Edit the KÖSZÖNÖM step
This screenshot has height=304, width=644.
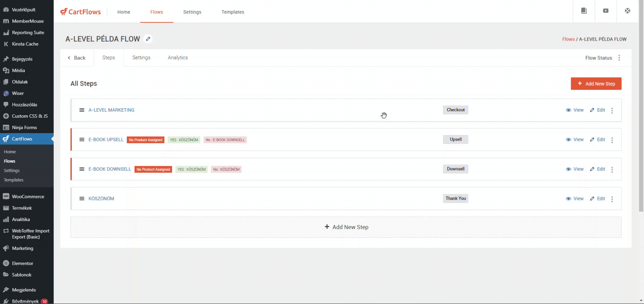(x=598, y=198)
